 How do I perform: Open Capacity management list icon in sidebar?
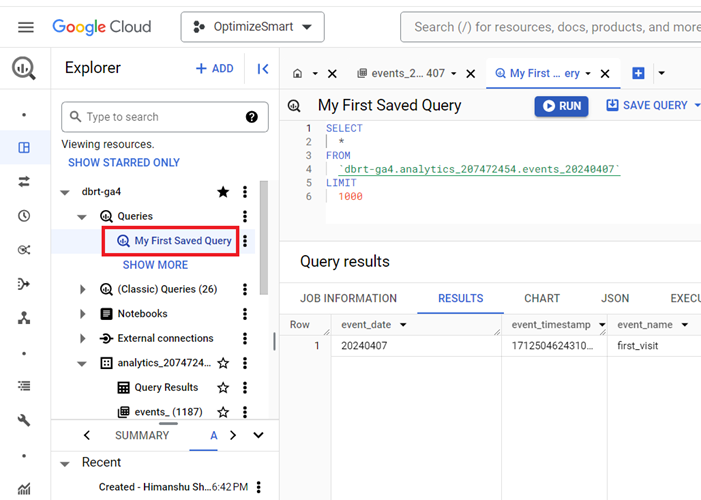click(x=24, y=386)
